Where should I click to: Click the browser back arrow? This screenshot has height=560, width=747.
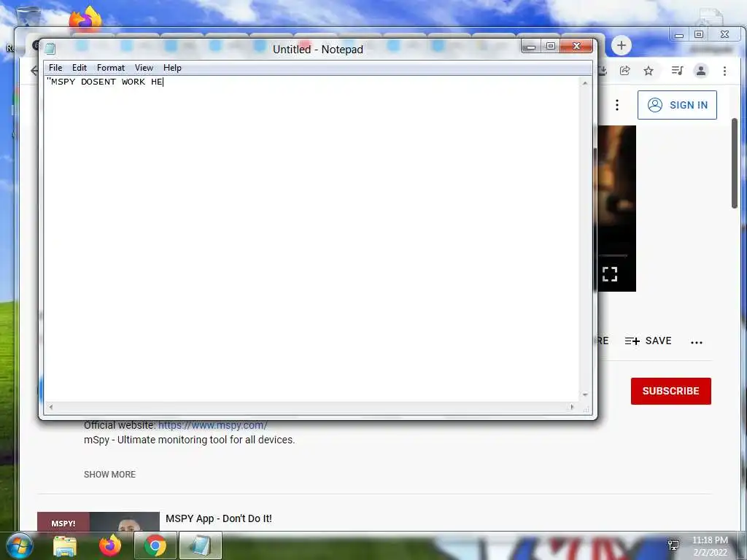[x=34, y=71]
